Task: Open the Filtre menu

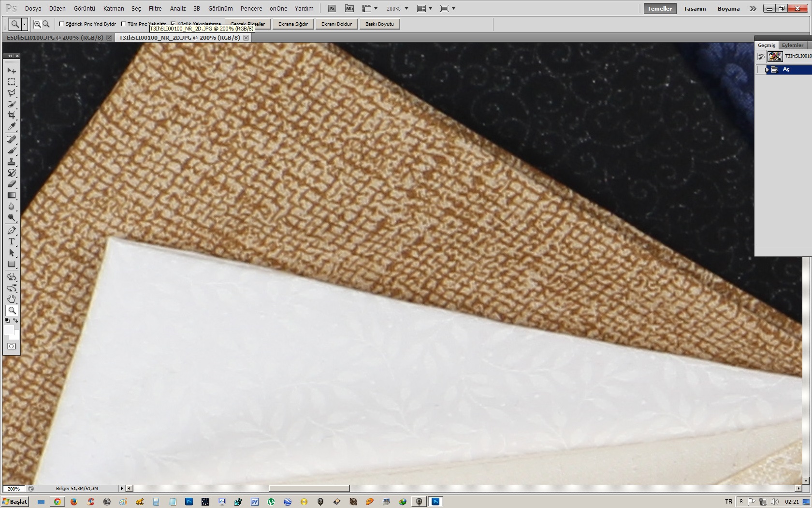Action: (155, 8)
